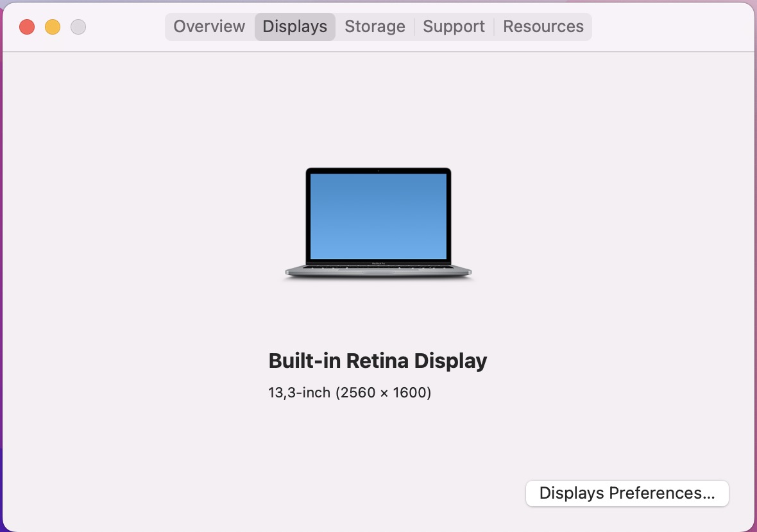The width and height of the screenshot is (757, 532).
Task: Click the grayed zoom window control
Action: pyautogui.click(x=78, y=27)
